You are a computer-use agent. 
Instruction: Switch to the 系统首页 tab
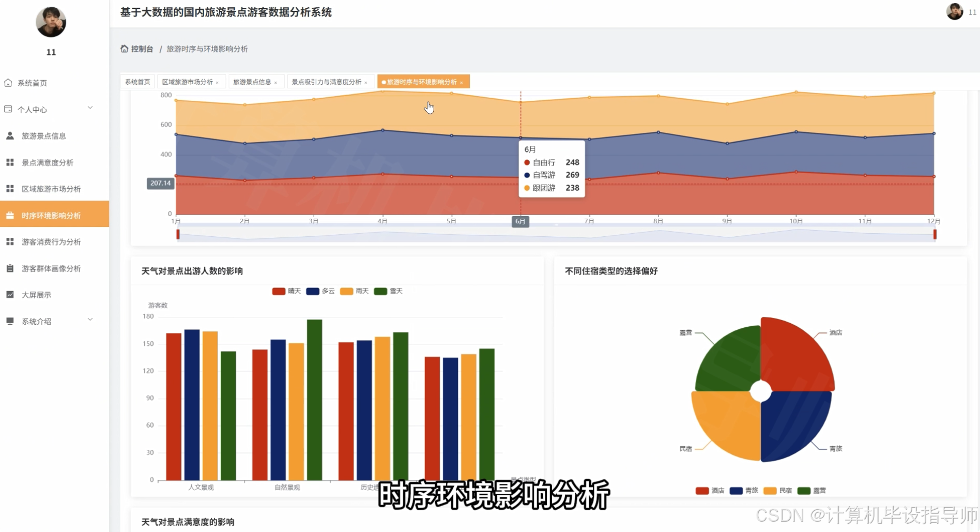click(136, 81)
